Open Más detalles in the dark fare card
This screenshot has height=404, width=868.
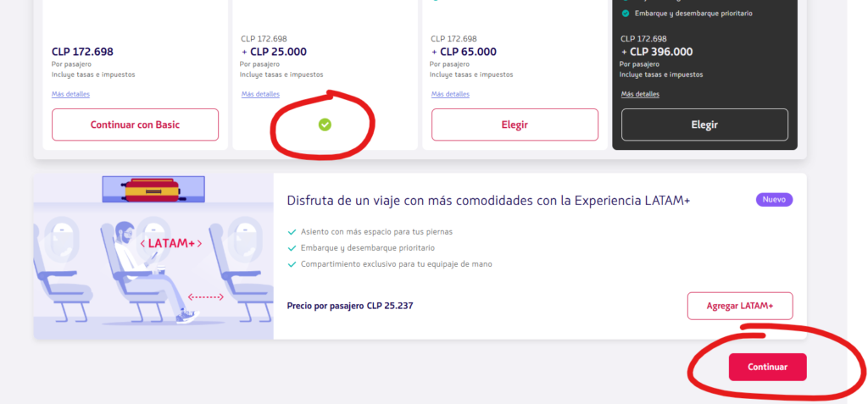(641, 94)
